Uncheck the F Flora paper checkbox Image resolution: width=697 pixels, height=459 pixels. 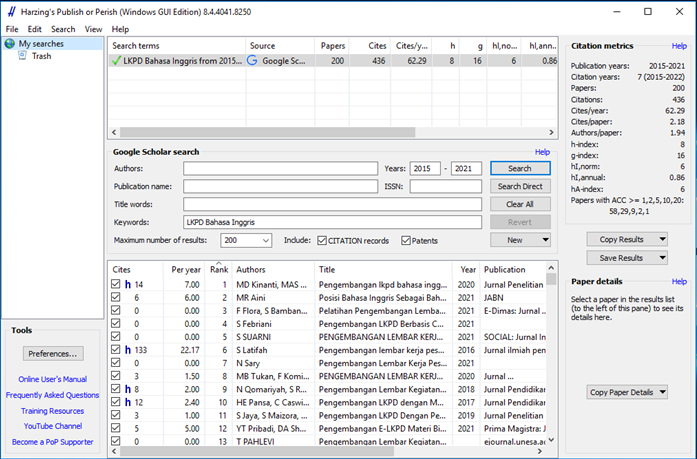click(116, 310)
